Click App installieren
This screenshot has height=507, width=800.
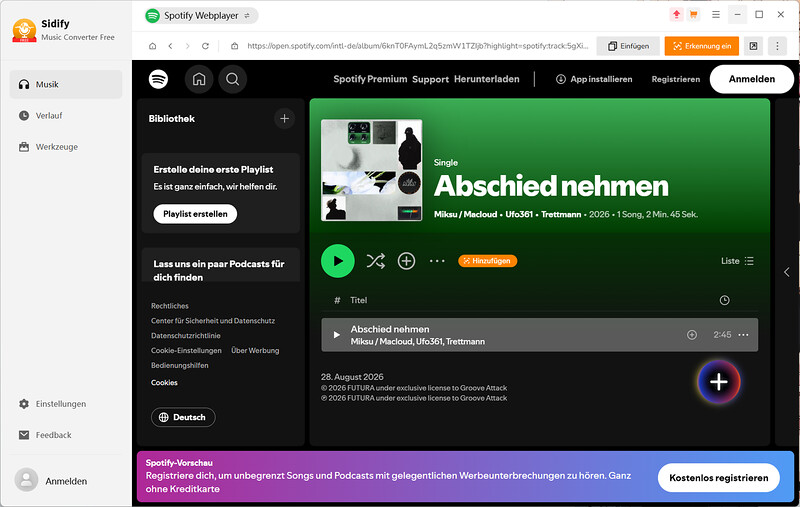[x=594, y=79]
